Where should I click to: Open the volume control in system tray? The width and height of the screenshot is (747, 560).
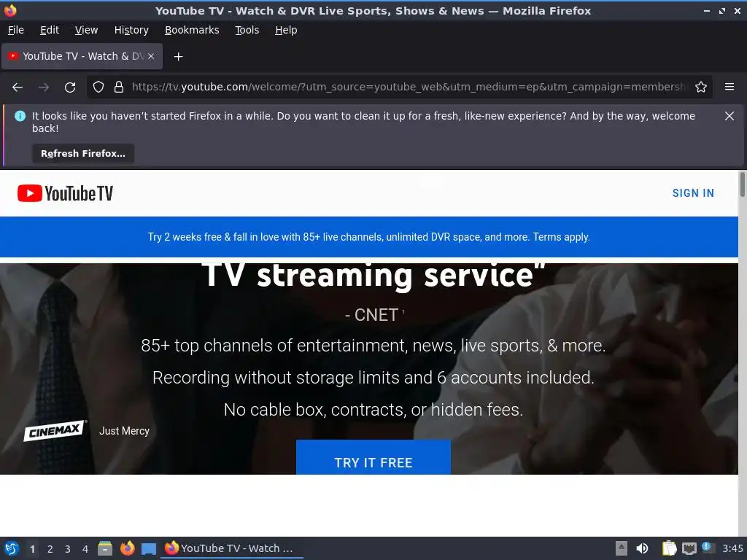point(642,548)
